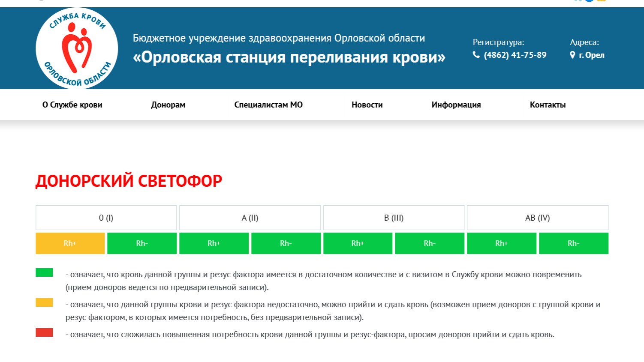This screenshot has width=644, height=362.
Task: Click green Rh+ cell under B (III)
Action: (x=358, y=243)
